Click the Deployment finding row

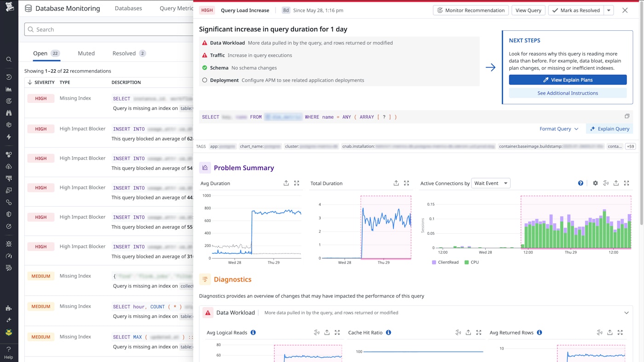pyautogui.click(x=339, y=80)
